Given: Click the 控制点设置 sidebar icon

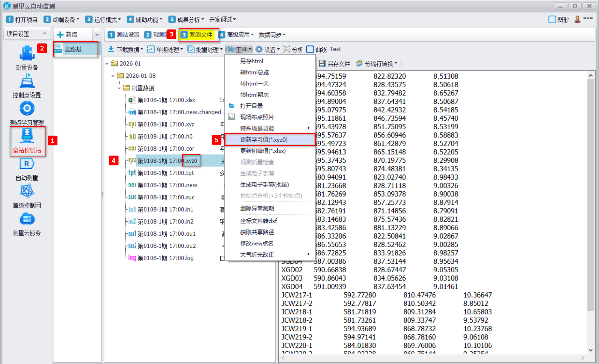Looking at the screenshot, I should coord(27,82).
